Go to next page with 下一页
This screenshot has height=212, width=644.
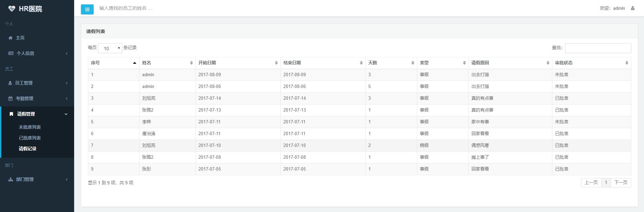[620, 183]
